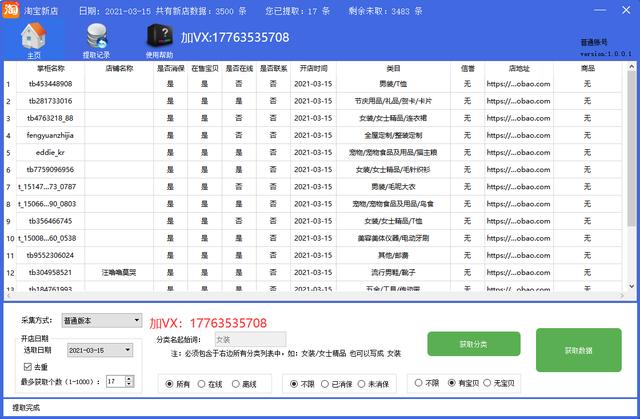
Task: Click the Taobao app logo in title bar
Action: pyautogui.click(x=9, y=8)
